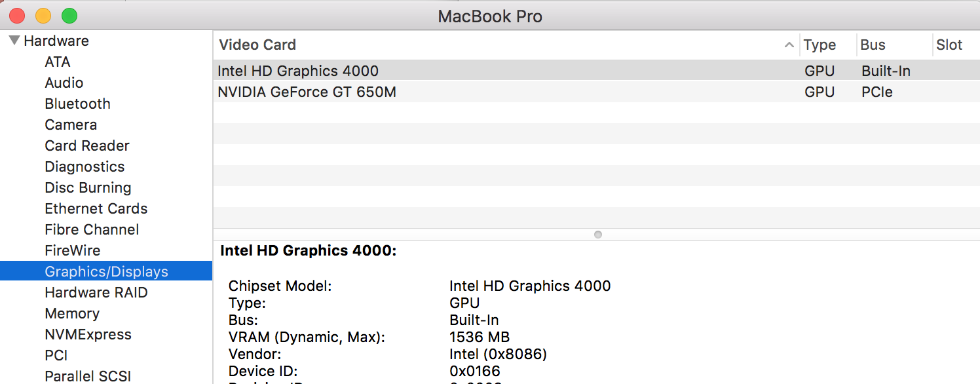Open the Disc Burning section
The image size is (980, 384).
88,187
